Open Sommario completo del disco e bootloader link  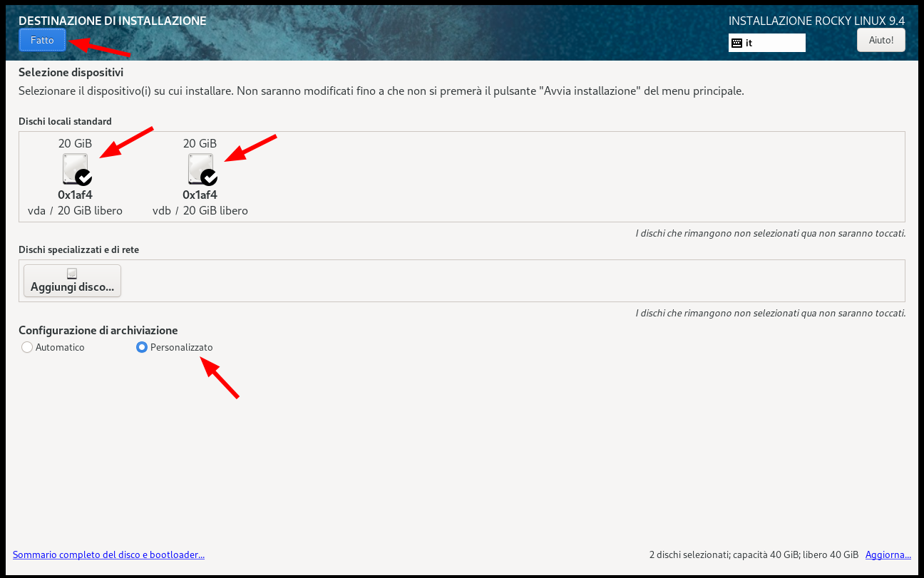tap(108, 554)
